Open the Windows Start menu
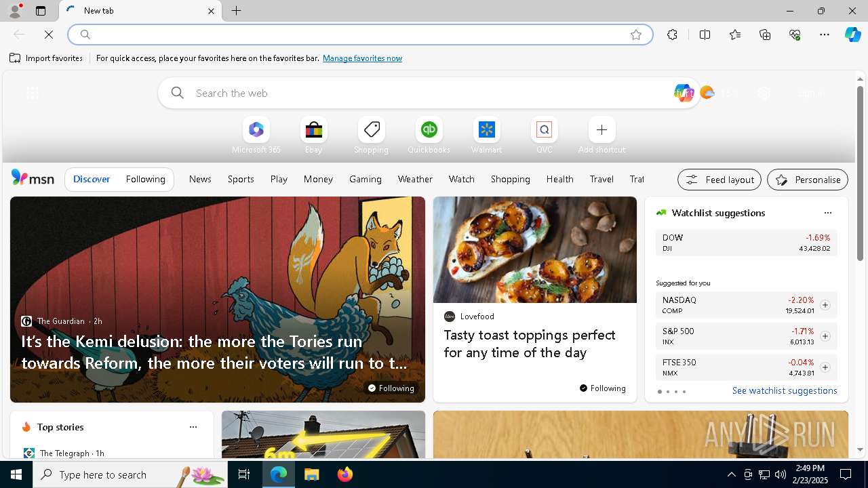This screenshot has height=488, width=868. point(16,474)
